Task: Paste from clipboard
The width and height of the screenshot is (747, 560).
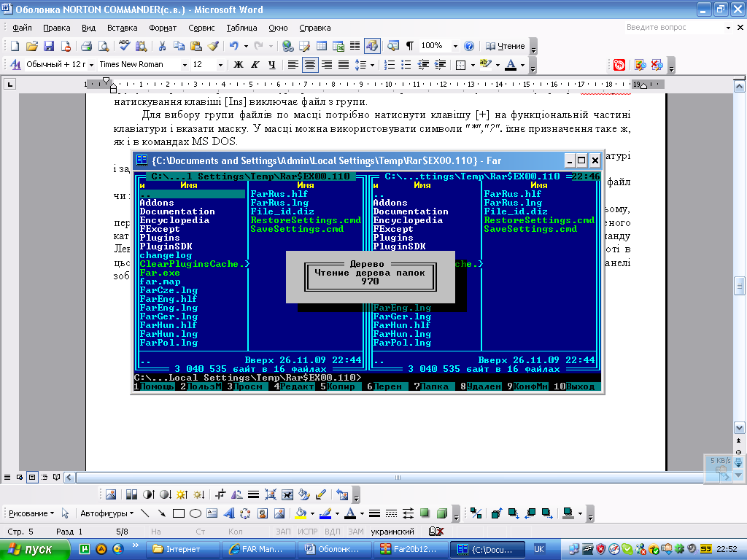Action: 196,46
